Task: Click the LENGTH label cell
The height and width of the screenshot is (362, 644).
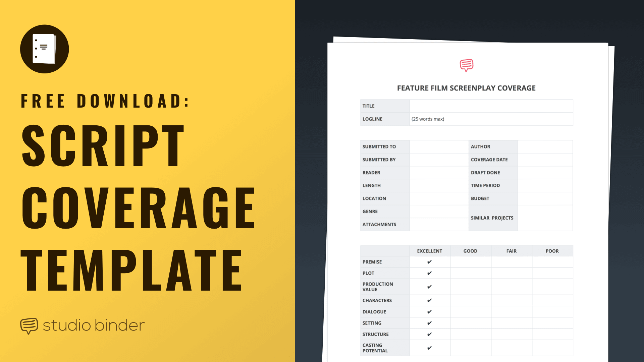Action: pyautogui.click(x=385, y=186)
